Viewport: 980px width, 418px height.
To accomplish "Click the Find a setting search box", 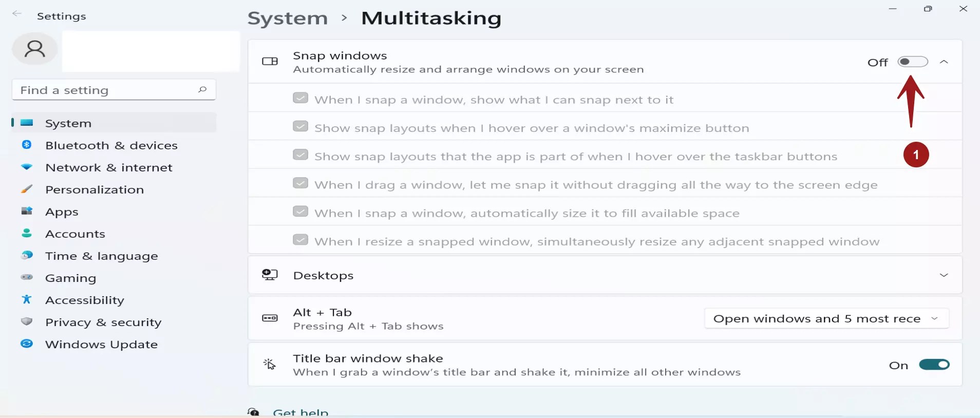I will pos(105,90).
